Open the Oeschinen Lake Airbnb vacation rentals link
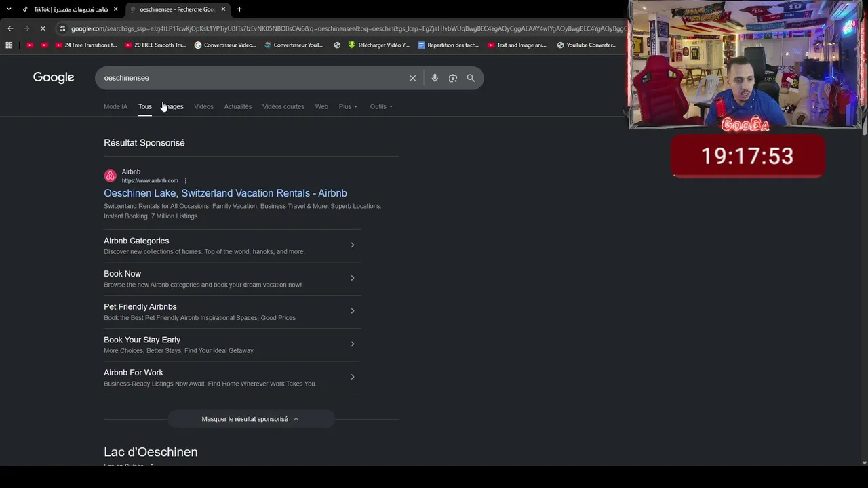Image resolution: width=868 pixels, height=488 pixels. click(x=225, y=193)
